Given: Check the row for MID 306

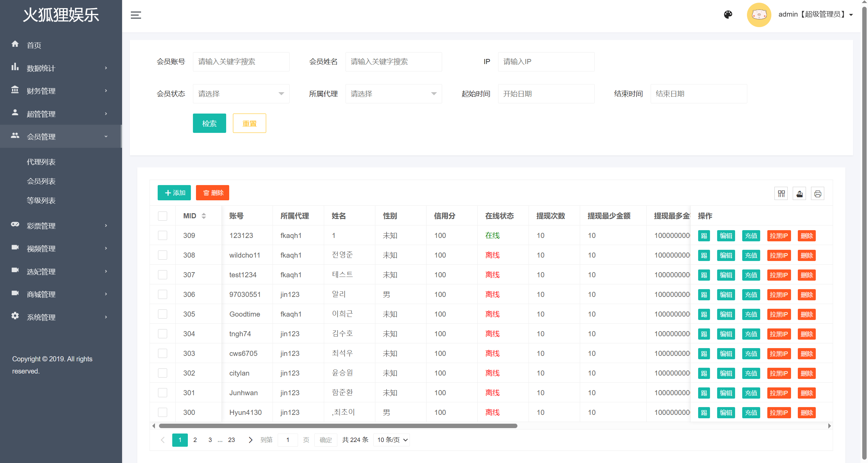Looking at the screenshot, I should coord(163,295).
